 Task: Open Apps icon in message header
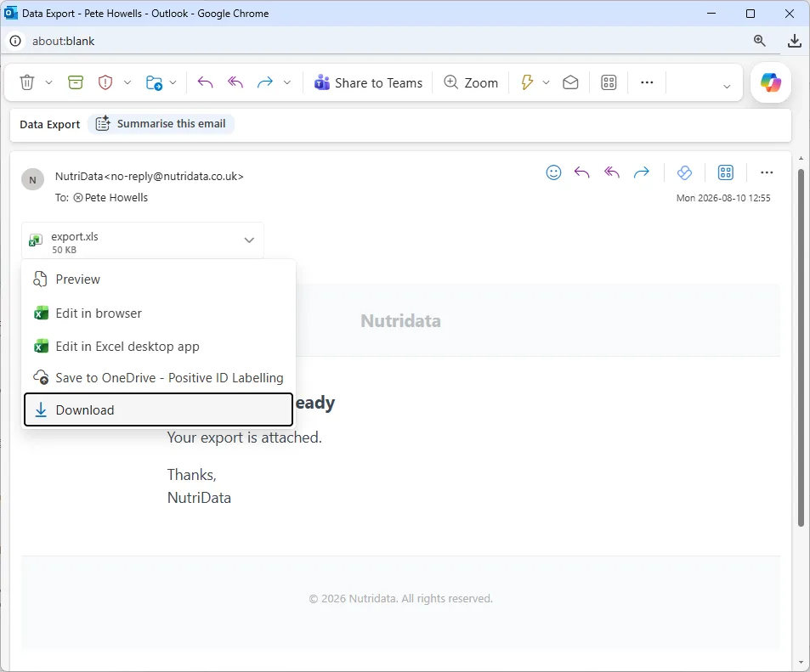(x=726, y=172)
